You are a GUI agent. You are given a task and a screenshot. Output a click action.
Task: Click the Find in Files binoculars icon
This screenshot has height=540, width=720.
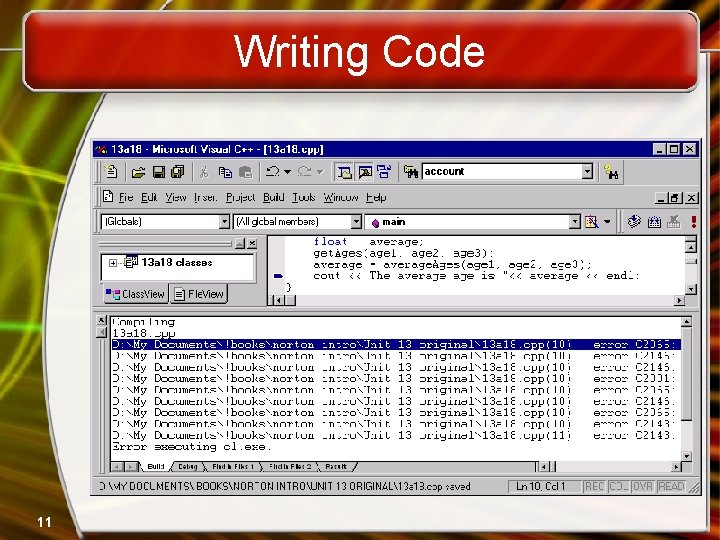(x=411, y=172)
